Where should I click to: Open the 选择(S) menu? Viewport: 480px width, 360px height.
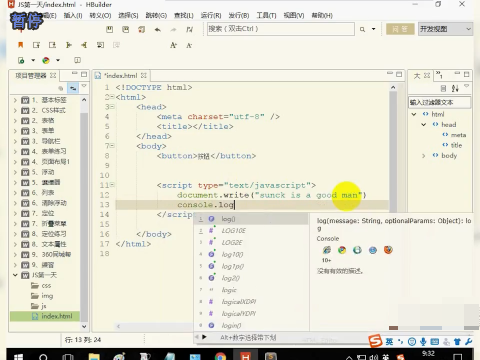(x=128, y=15)
